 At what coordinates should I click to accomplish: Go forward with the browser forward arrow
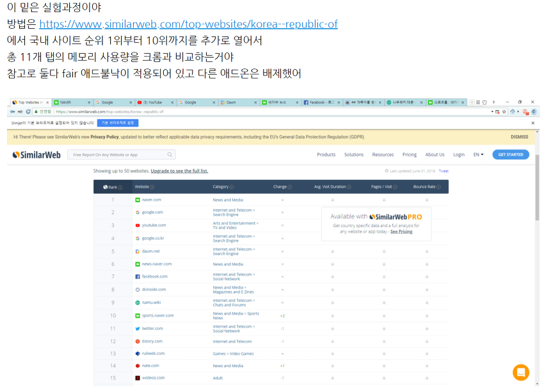tap(20, 112)
